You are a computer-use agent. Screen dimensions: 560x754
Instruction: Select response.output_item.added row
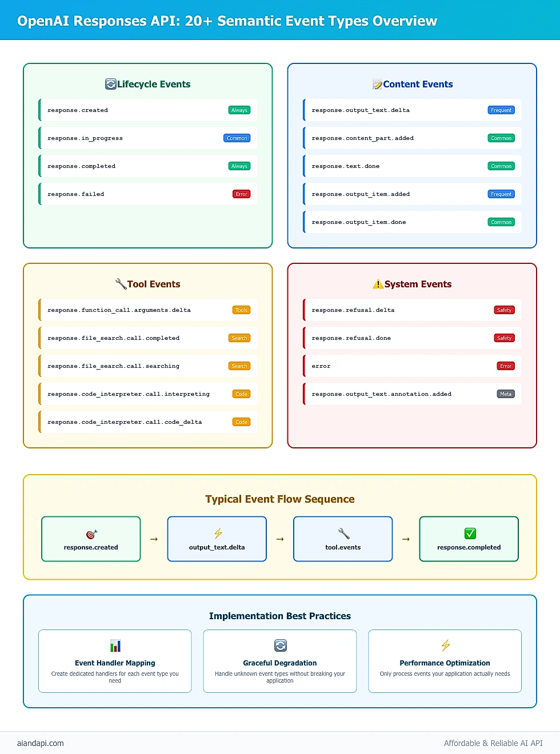click(412, 194)
